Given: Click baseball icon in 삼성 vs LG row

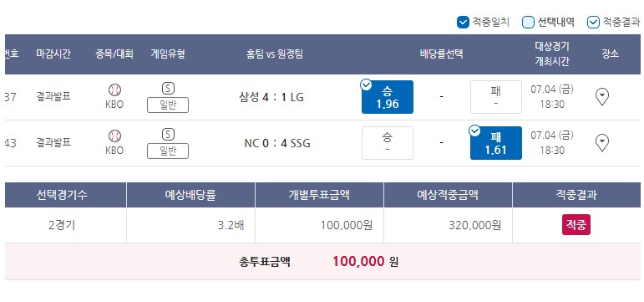Looking at the screenshot, I should [114, 90].
